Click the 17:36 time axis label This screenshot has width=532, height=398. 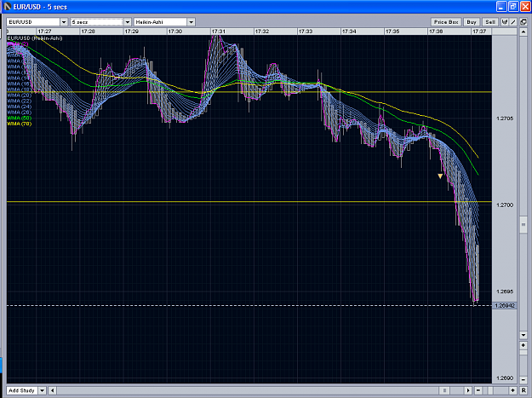[x=436, y=32]
